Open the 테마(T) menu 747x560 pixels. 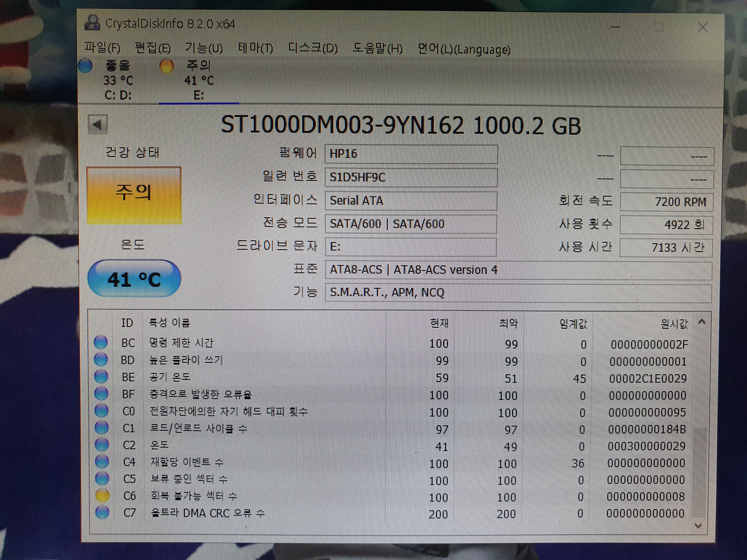256,49
